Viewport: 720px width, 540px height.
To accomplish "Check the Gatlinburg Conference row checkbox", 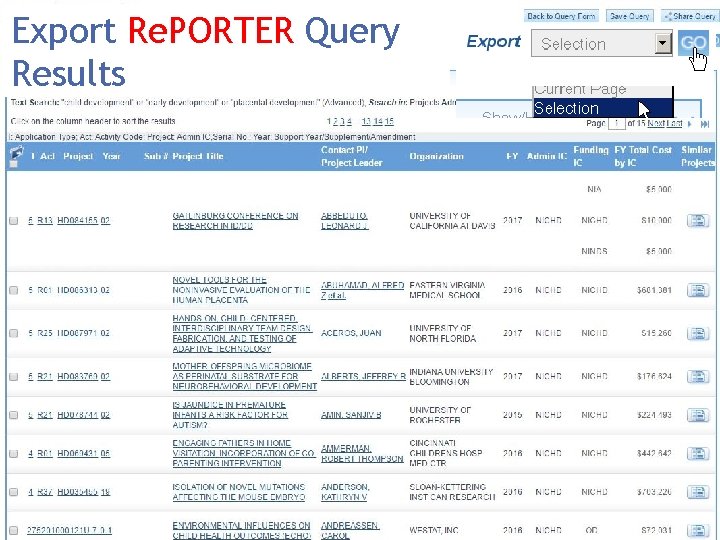I will tap(14, 220).
